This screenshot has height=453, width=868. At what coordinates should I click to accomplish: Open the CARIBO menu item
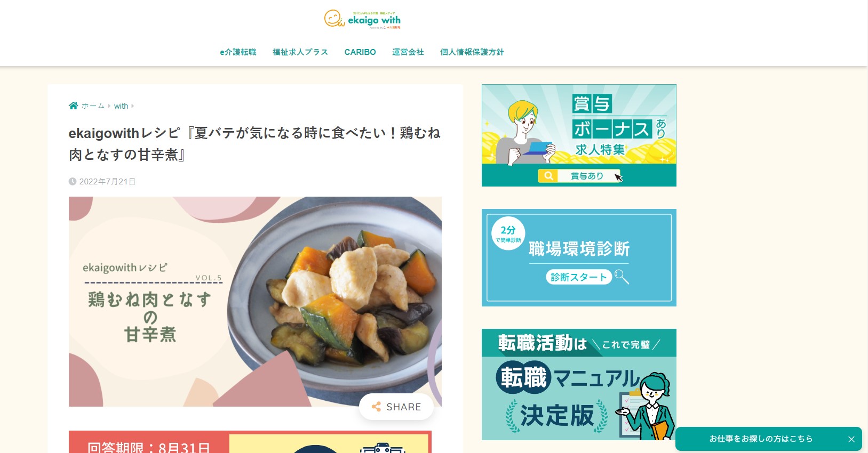click(x=360, y=52)
